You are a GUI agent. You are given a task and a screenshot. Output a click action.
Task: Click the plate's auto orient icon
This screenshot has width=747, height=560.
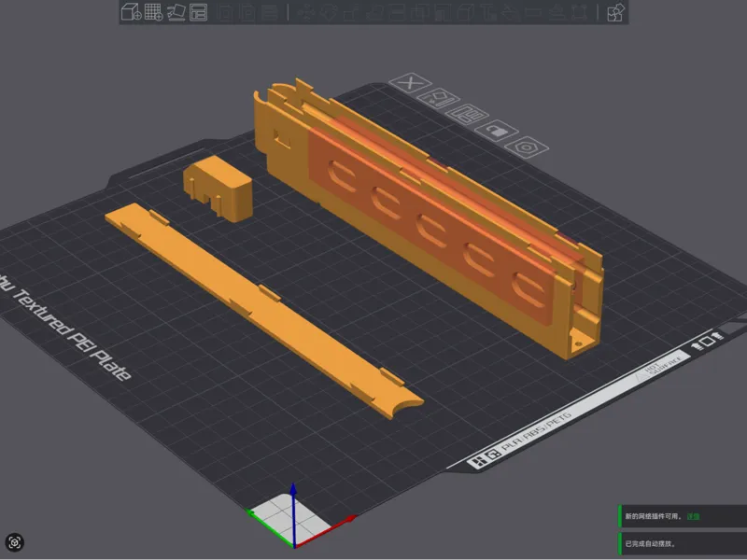pyautogui.click(x=438, y=99)
